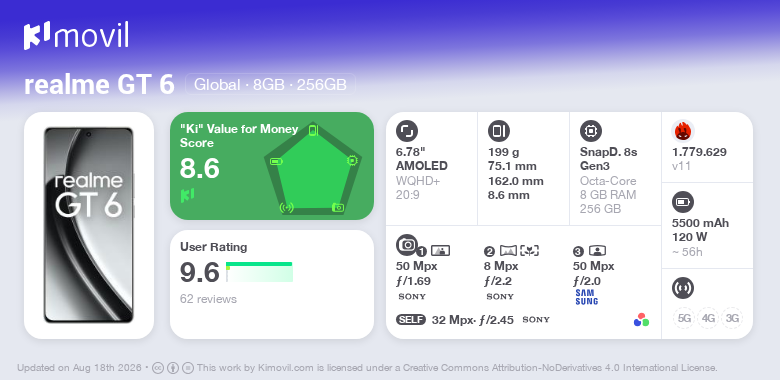
Task: Select the 3G network badge
Action: pos(732,318)
